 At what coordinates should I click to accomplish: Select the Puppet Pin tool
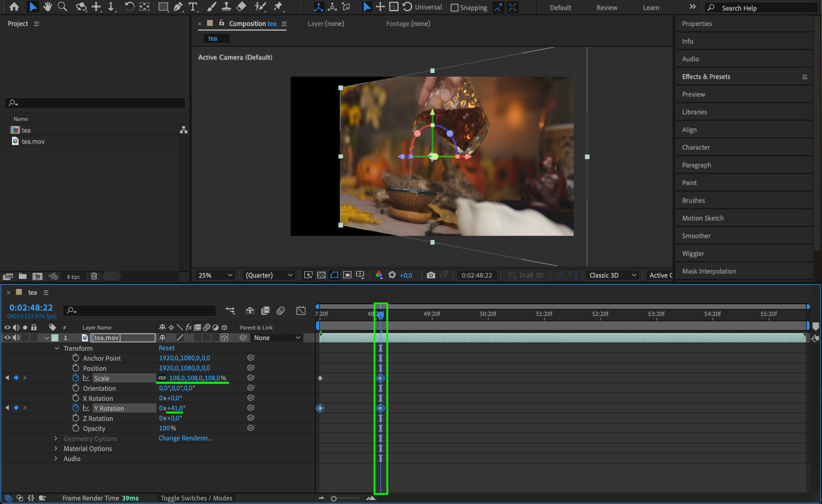278,7
